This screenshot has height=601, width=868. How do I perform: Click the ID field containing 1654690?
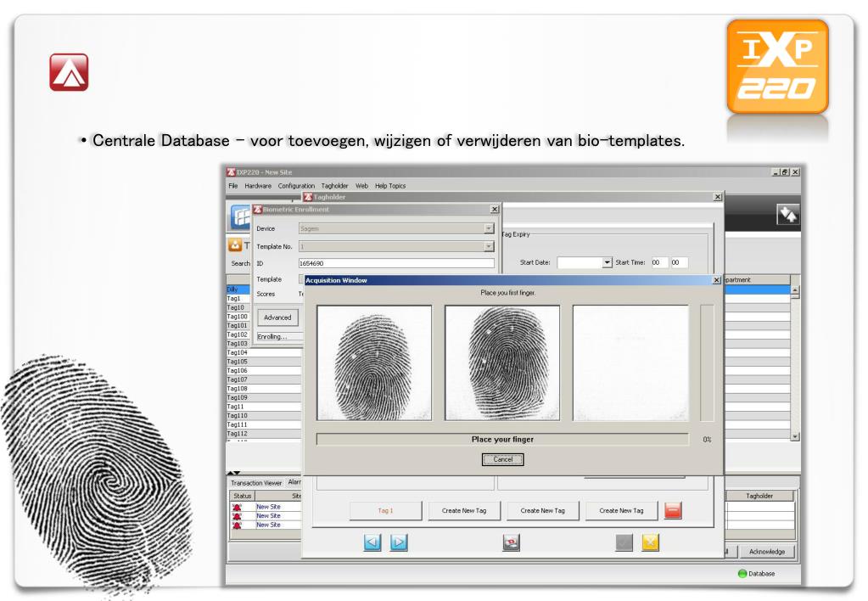point(396,264)
